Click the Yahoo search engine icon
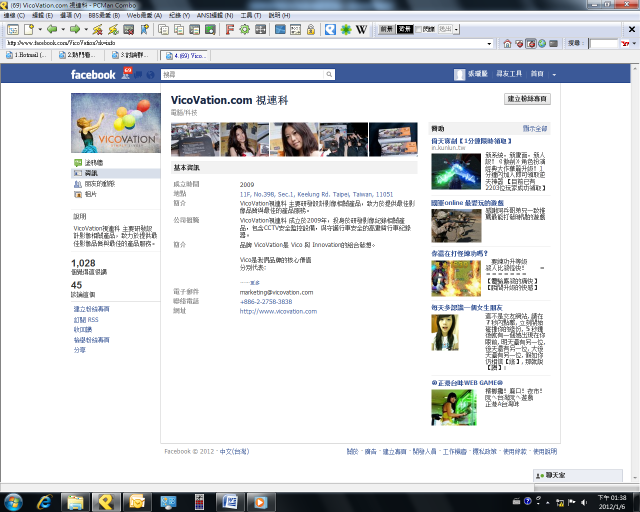 (625, 43)
